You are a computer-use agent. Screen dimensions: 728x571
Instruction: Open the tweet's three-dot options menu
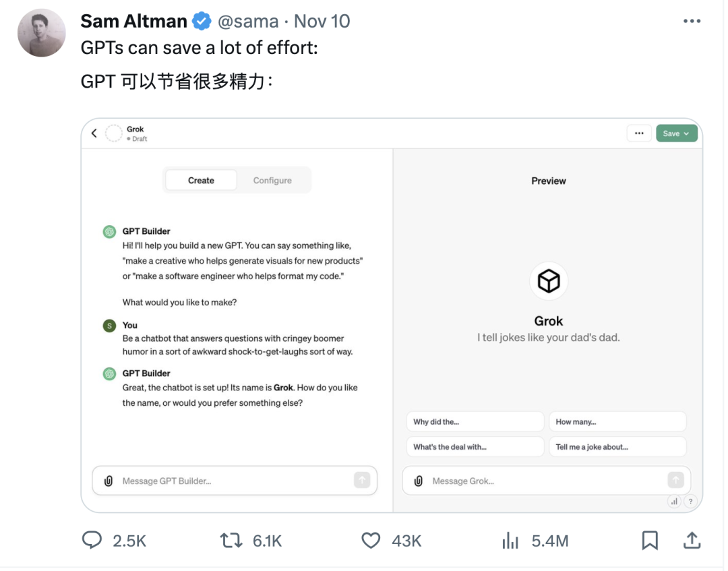[692, 20]
